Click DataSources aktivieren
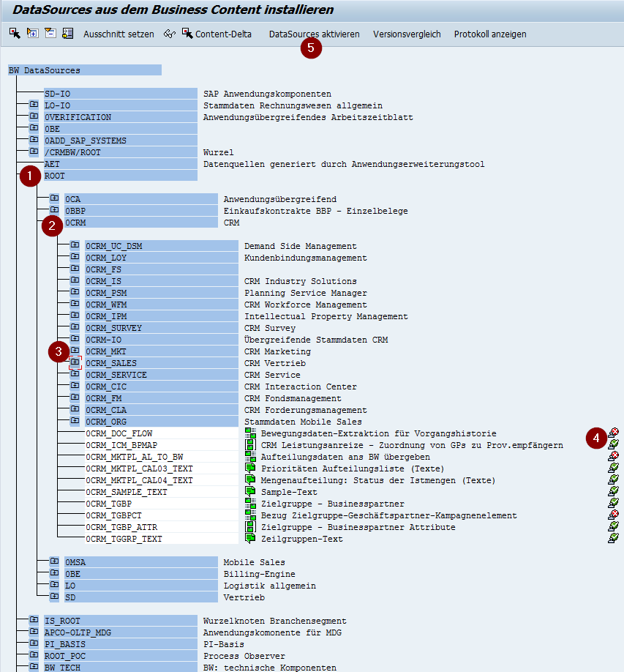This screenshot has width=624, height=672. [x=315, y=34]
